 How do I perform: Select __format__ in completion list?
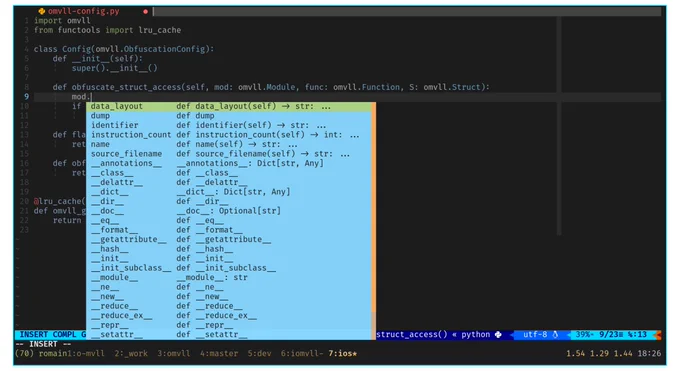[229, 230]
